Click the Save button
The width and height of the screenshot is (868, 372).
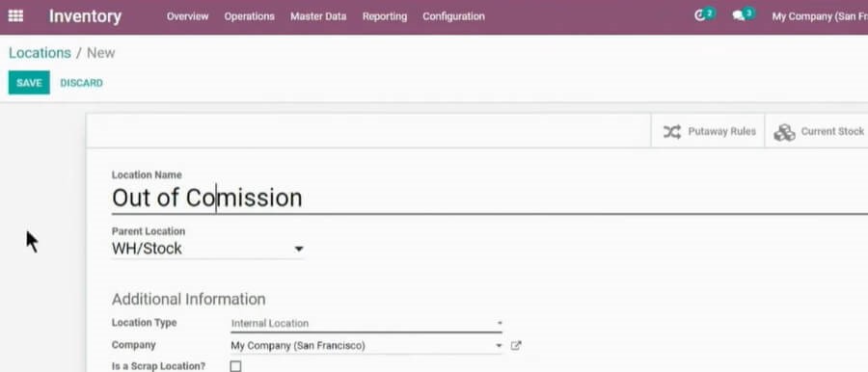[29, 83]
